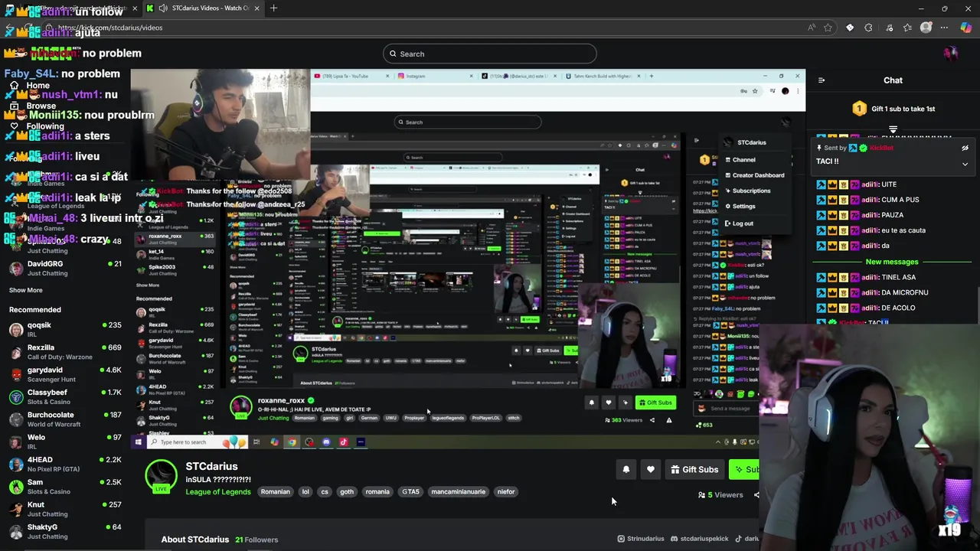Click the heart follow icon for STCdarius
980x551 pixels.
(x=651, y=469)
